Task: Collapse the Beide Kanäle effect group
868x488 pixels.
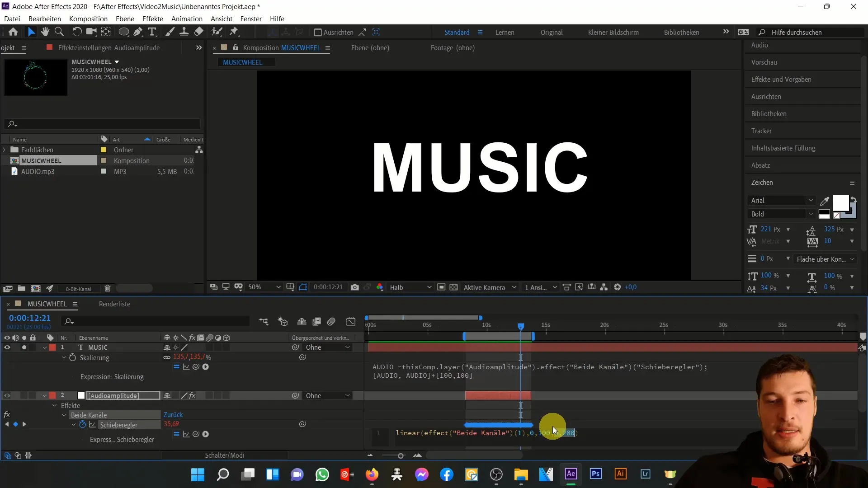Action: click(x=64, y=415)
